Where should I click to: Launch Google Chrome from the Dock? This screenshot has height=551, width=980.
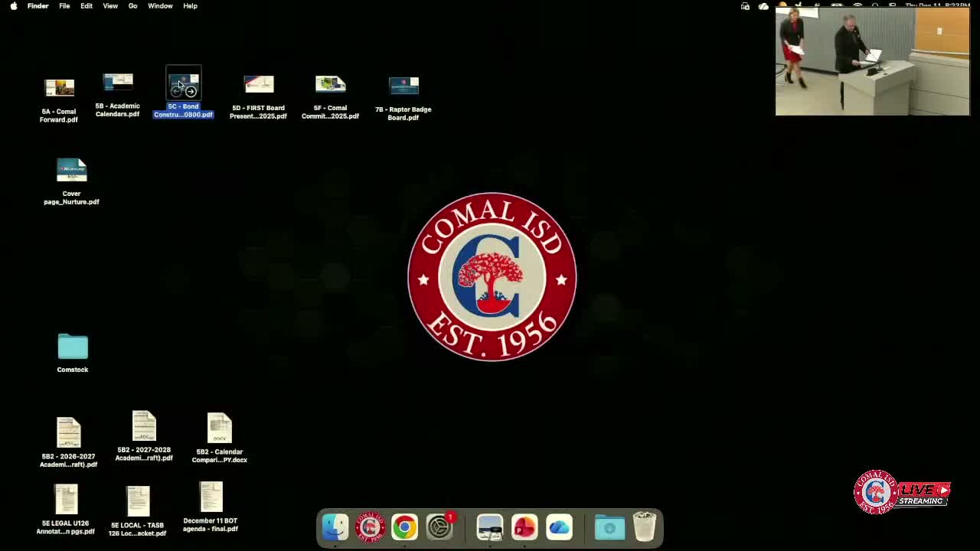(404, 527)
